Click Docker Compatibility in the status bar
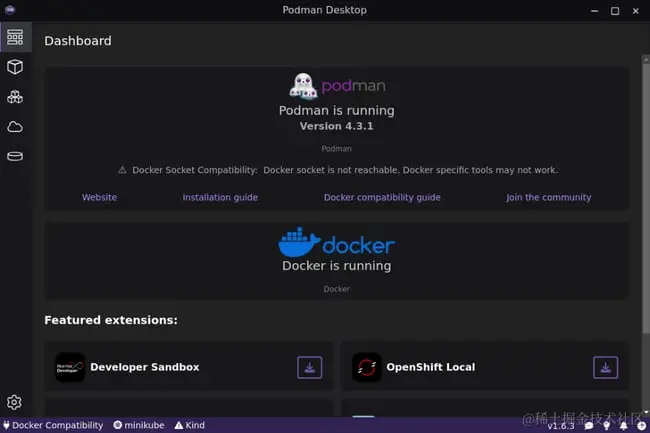650x433 pixels. [x=53, y=425]
